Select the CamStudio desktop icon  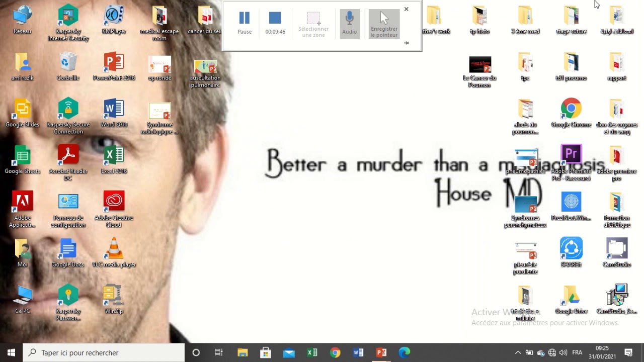click(x=617, y=252)
